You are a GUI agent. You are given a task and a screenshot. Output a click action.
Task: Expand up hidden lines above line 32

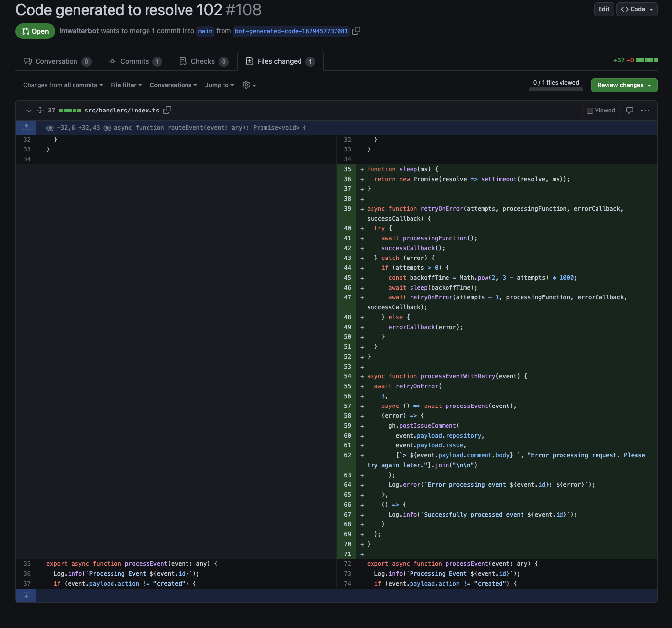click(26, 127)
